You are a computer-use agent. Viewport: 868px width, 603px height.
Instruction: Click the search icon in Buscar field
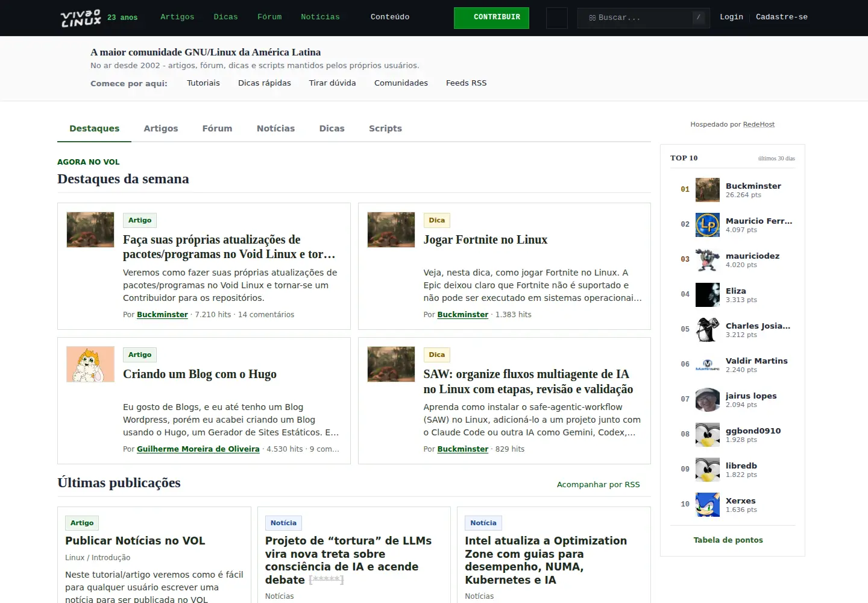tap(592, 18)
